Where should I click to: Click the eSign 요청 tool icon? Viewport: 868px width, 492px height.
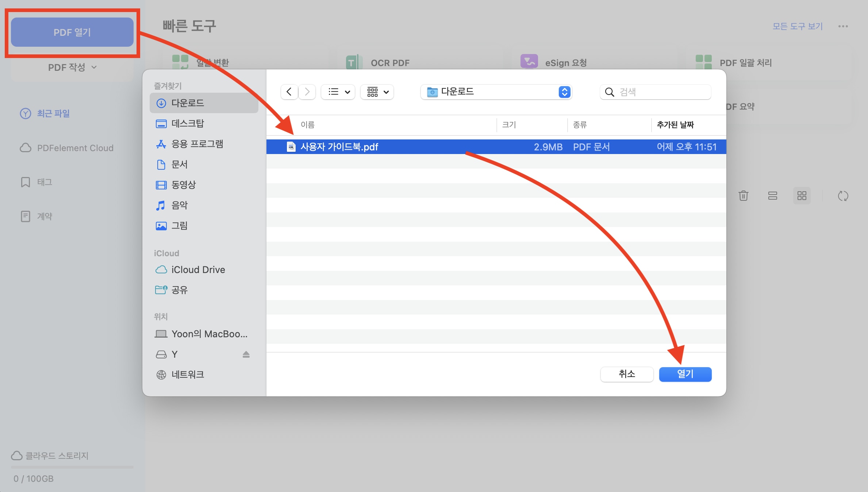click(529, 61)
